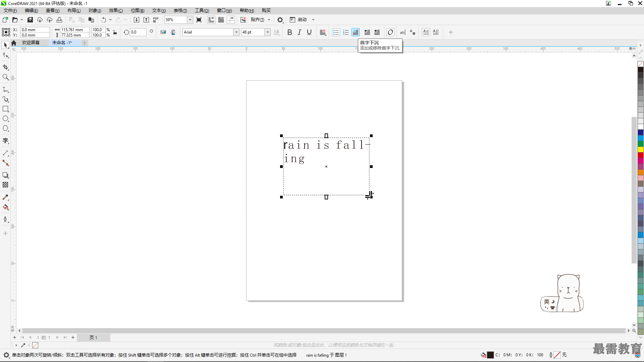
Task: Click quick customize plus on property bar
Action: tap(451, 32)
